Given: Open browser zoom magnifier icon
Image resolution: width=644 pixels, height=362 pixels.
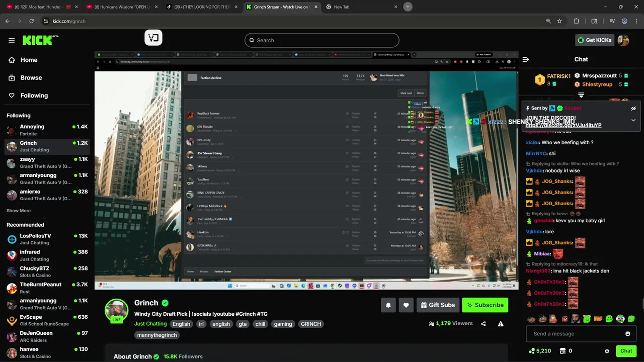Looking at the screenshot, I should [548, 21].
